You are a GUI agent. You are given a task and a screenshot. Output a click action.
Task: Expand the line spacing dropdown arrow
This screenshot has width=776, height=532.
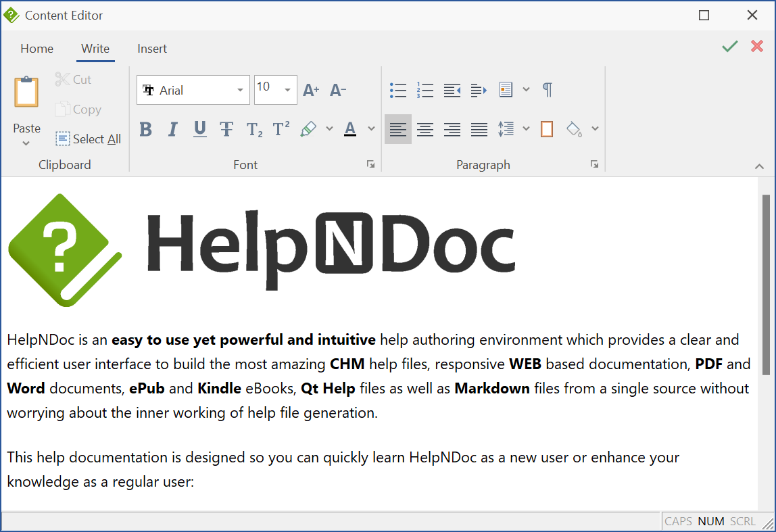[526, 128]
